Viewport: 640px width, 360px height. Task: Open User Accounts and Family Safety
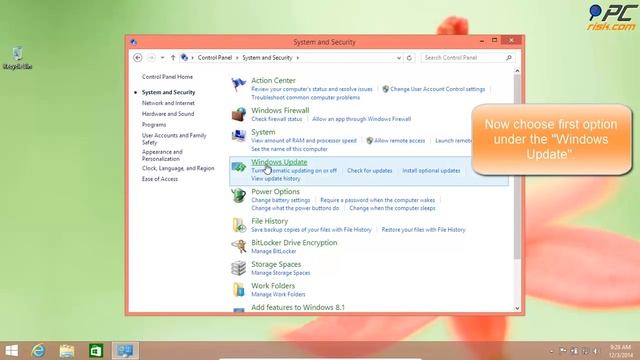click(x=174, y=139)
